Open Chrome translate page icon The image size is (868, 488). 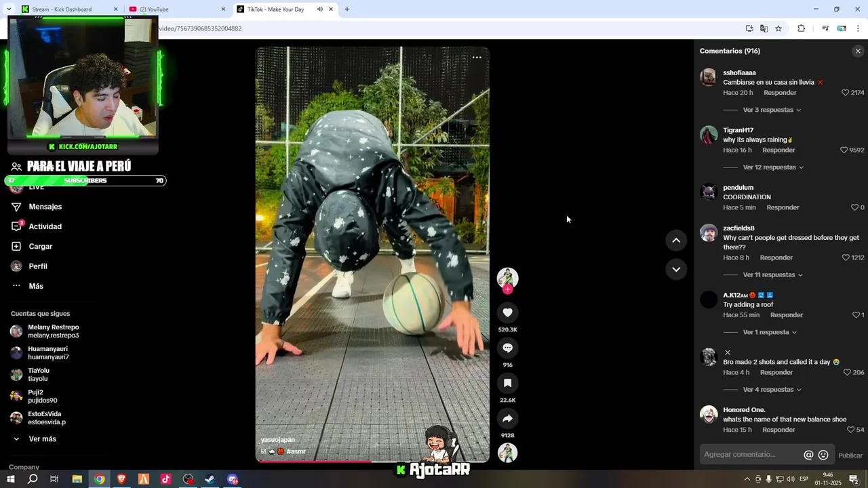coord(764,28)
